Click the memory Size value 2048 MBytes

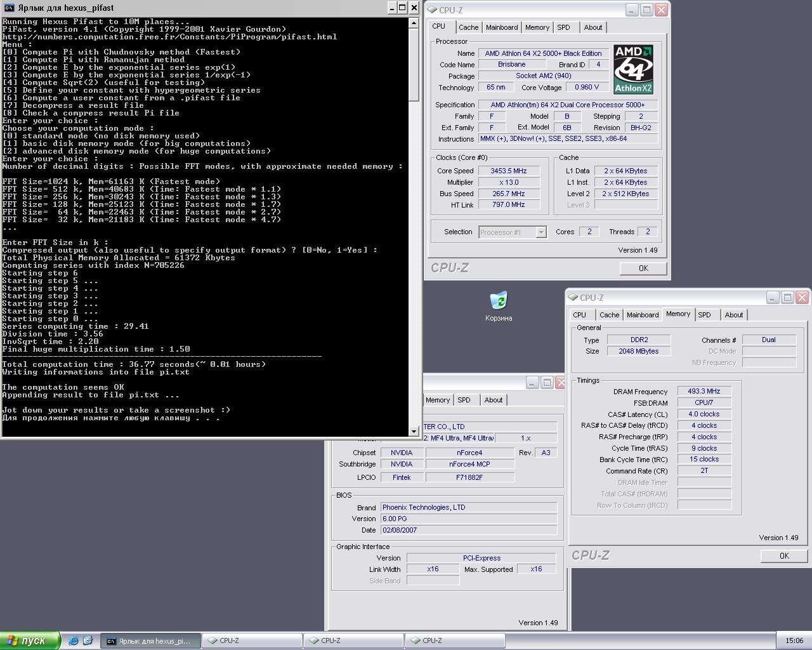(x=639, y=351)
